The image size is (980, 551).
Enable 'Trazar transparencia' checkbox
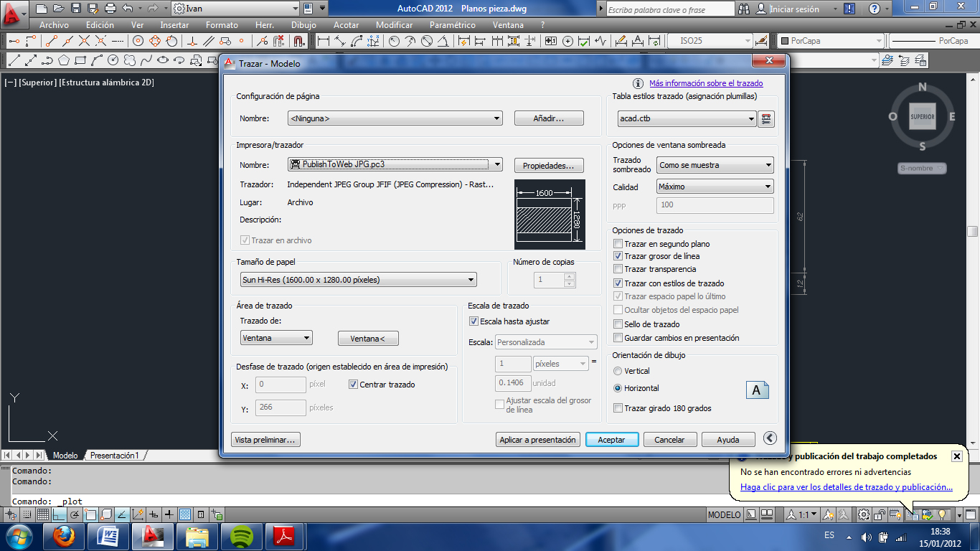618,269
